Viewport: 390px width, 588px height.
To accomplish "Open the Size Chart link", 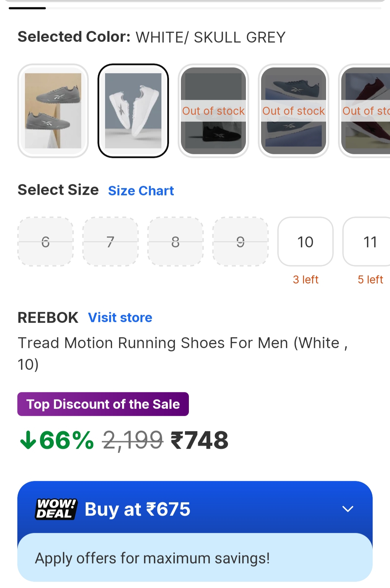I will click(141, 191).
